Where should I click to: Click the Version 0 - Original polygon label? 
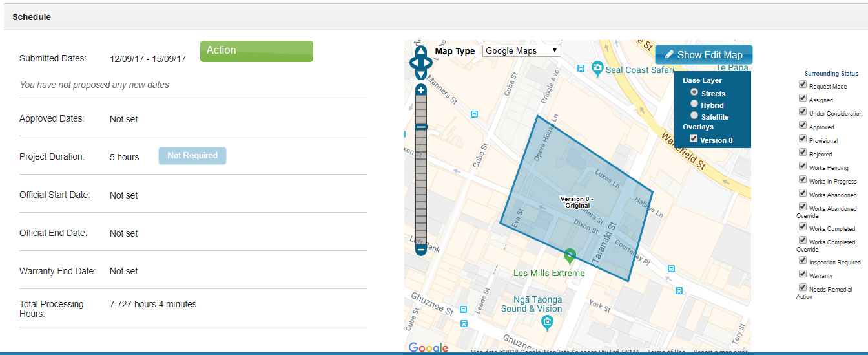tap(575, 202)
